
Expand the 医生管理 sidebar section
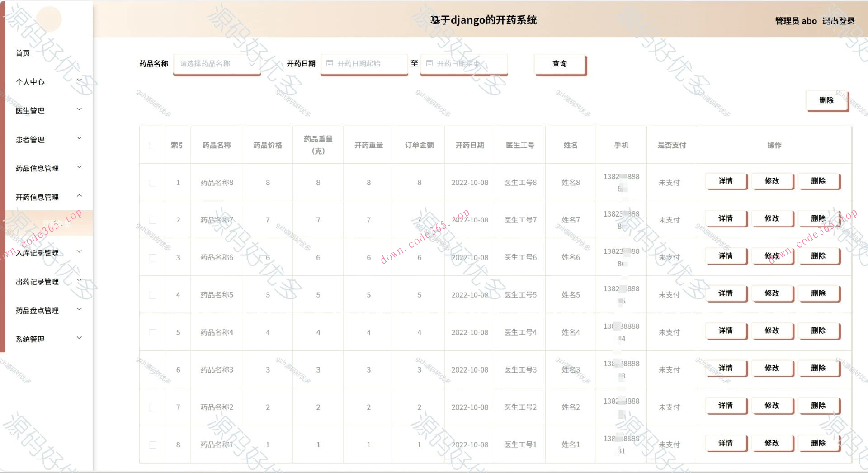[x=30, y=110]
